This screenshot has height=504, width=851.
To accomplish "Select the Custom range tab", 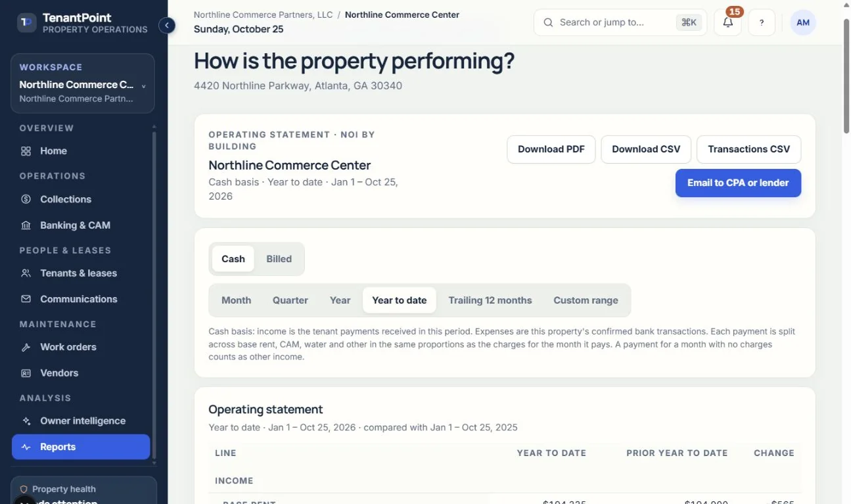I will tap(586, 300).
